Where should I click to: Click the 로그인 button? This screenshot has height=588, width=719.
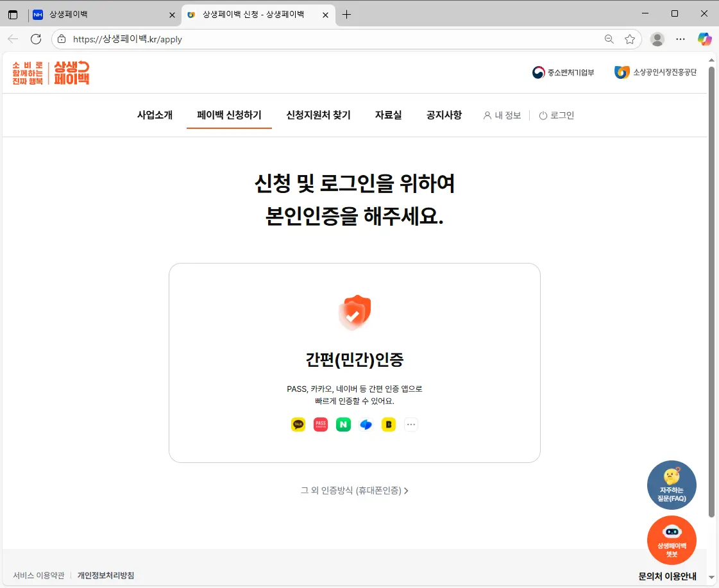(556, 115)
